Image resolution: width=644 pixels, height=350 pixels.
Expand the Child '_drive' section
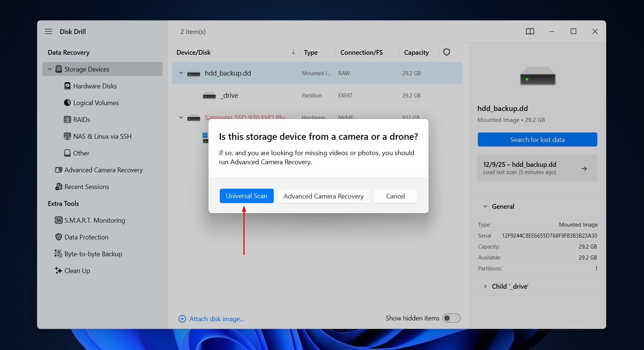point(485,286)
